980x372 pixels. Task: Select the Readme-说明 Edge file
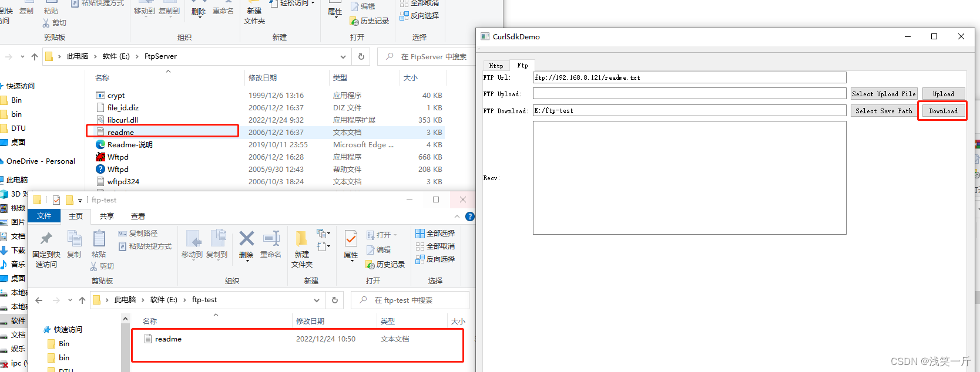[130, 144]
